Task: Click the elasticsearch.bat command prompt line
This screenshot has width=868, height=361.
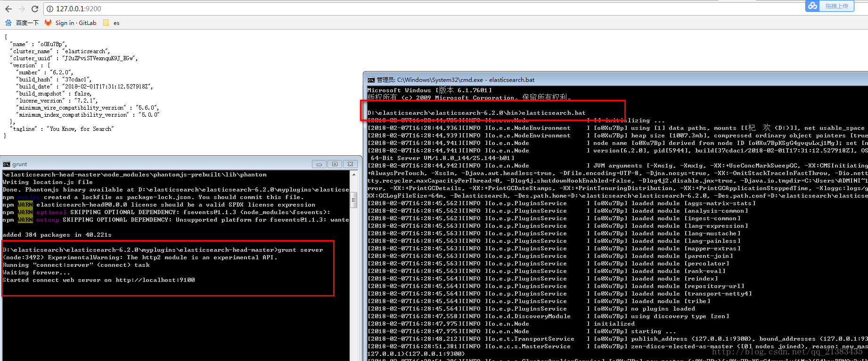Action: tap(476, 113)
